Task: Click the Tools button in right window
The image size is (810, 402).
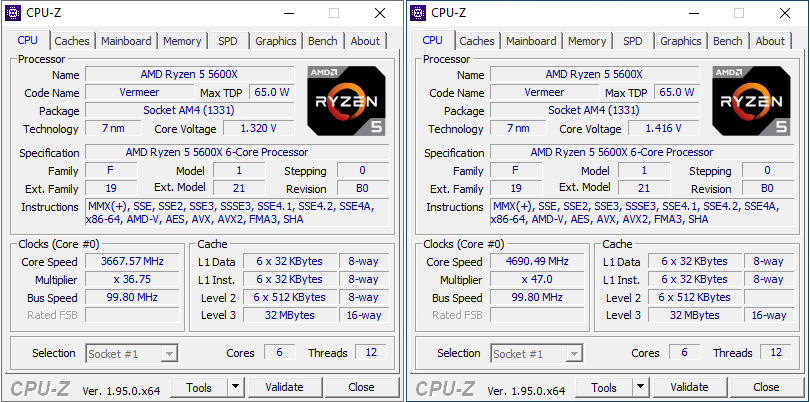Action: [604, 387]
